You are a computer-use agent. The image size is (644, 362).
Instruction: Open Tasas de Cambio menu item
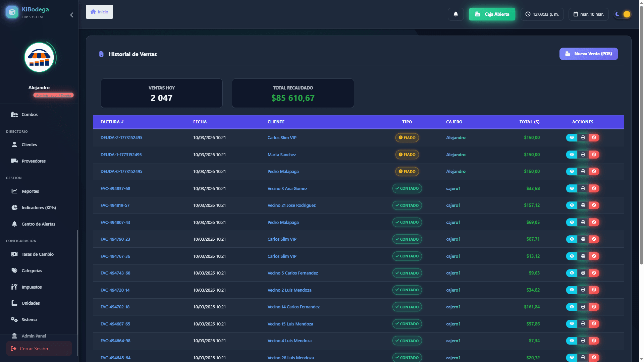coord(37,254)
